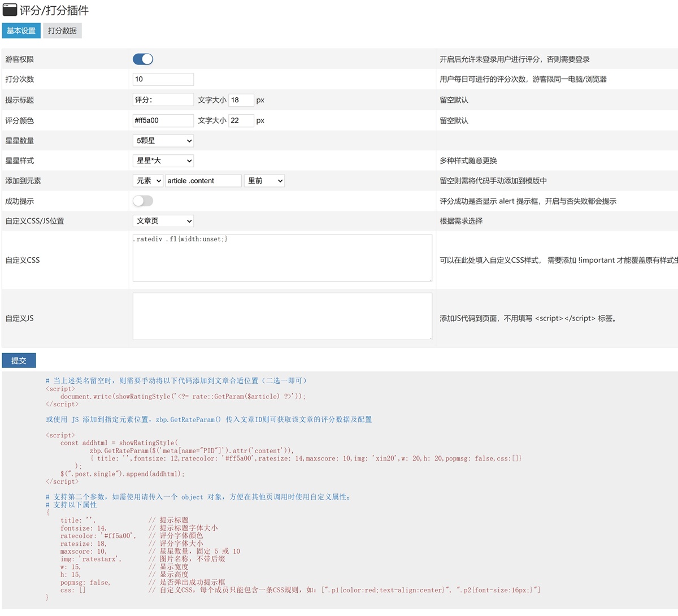678x616 pixels.
Task: Click the 提示标题 text field
Action: [163, 99]
